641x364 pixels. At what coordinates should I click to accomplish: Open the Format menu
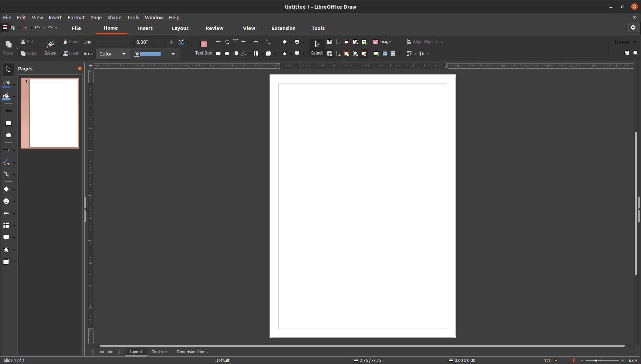(x=76, y=17)
